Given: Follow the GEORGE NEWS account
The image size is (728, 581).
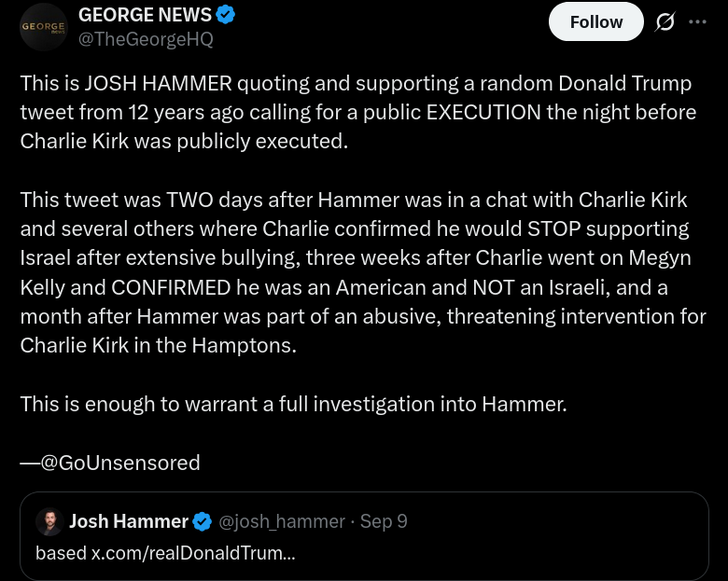Looking at the screenshot, I should (x=595, y=22).
